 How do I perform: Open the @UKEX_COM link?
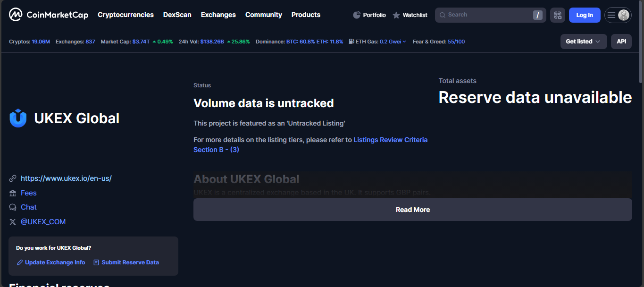pyautogui.click(x=43, y=222)
